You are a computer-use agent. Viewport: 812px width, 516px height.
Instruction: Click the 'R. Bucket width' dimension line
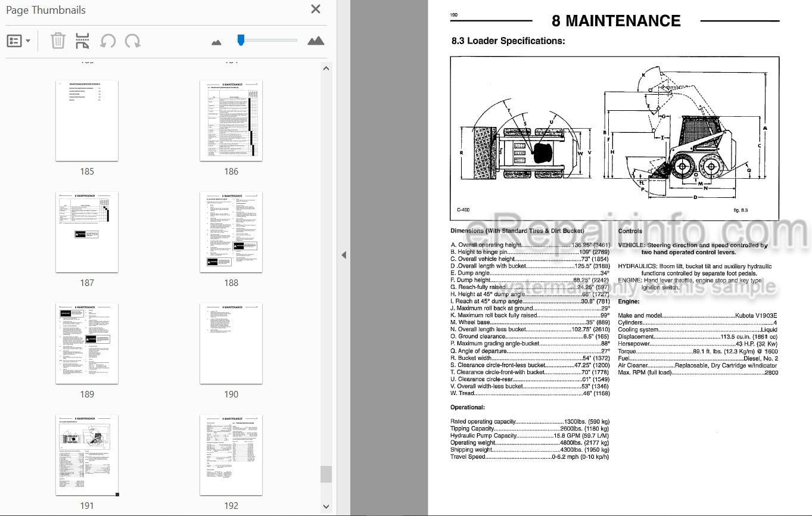(530, 358)
